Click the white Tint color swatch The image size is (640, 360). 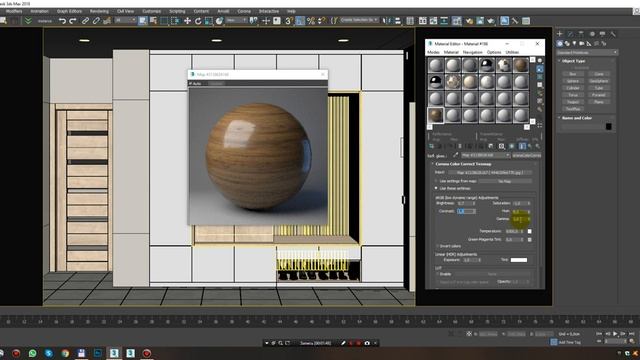coord(519,260)
